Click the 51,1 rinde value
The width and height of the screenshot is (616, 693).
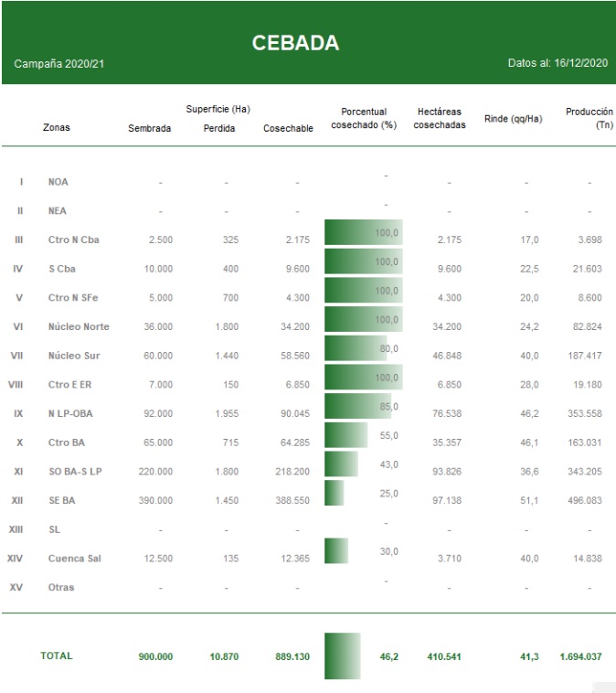tap(529, 502)
